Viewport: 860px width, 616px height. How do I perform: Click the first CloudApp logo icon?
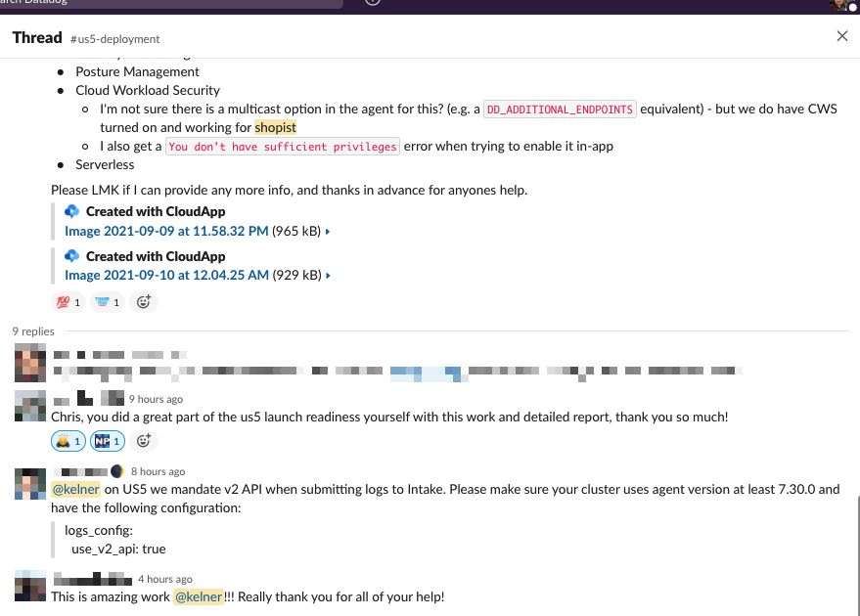71,211
